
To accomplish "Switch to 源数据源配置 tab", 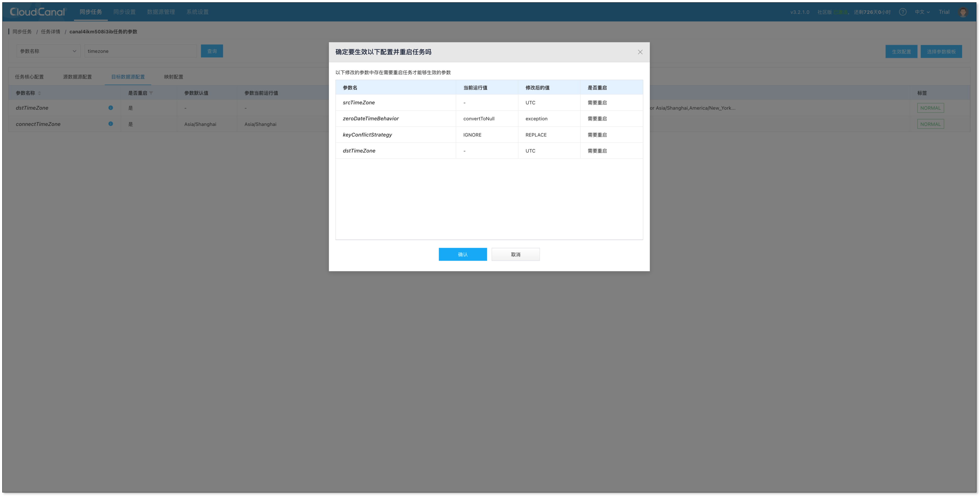I will point(77,77).
